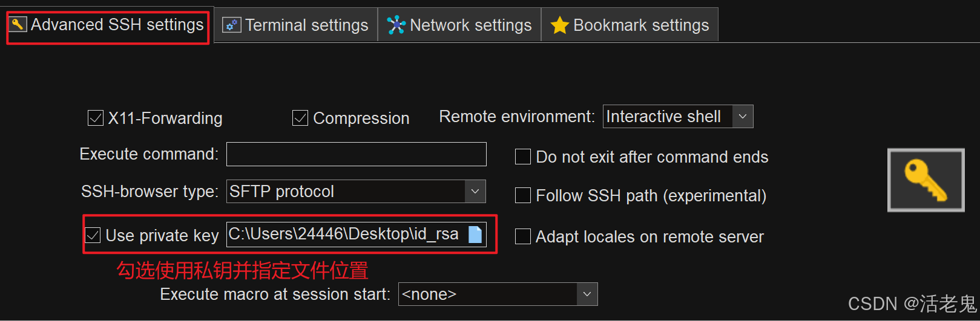The height and width of the screenshot is (321, 980).
Task: Switch to the Terminal settings tab
Action: (306, 25)
